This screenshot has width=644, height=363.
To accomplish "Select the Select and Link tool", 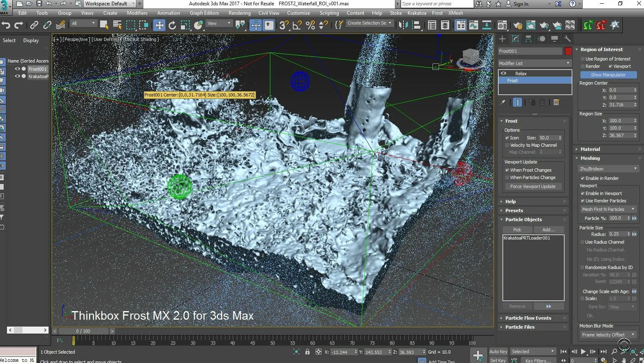I will point(34,25).
